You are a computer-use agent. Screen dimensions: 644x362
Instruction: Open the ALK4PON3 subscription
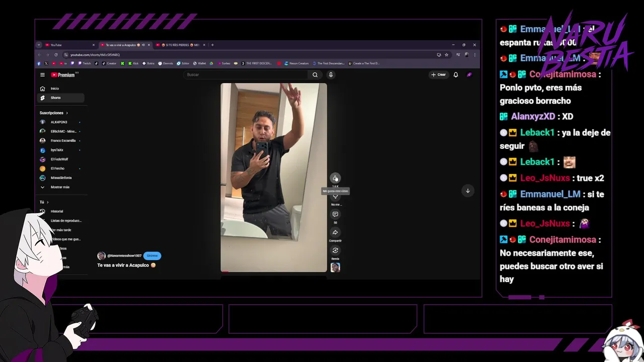60,122
